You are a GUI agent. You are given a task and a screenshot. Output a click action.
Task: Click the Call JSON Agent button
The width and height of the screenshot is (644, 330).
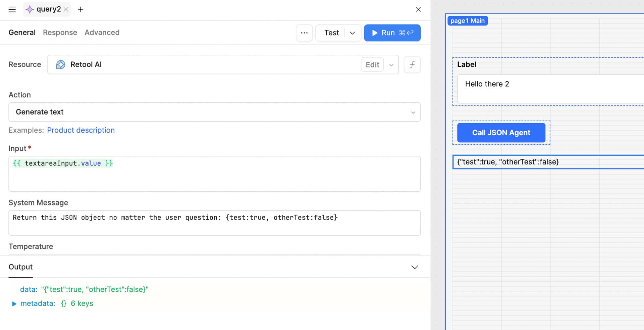point(501,133)
